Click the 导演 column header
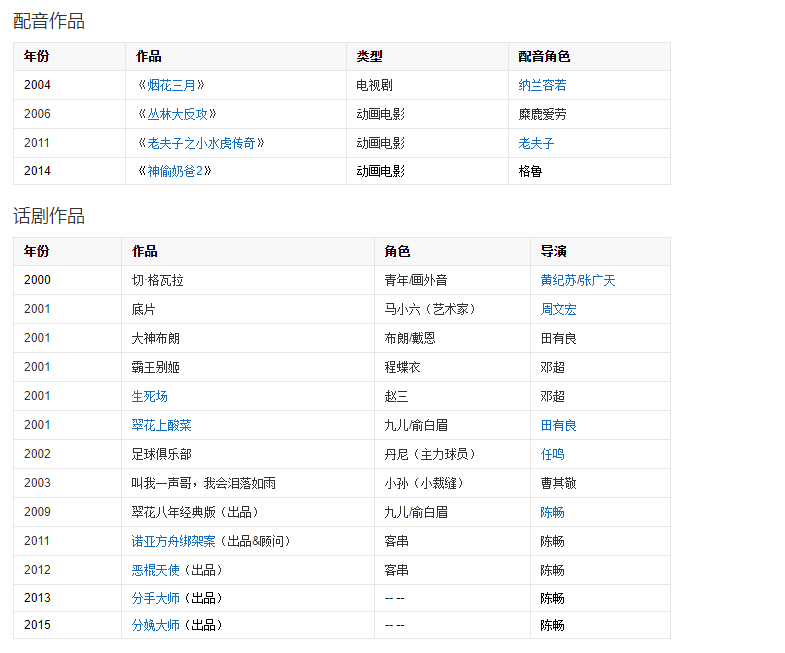The width and height of the screenshot is (785, 653). tap(554, 251)
